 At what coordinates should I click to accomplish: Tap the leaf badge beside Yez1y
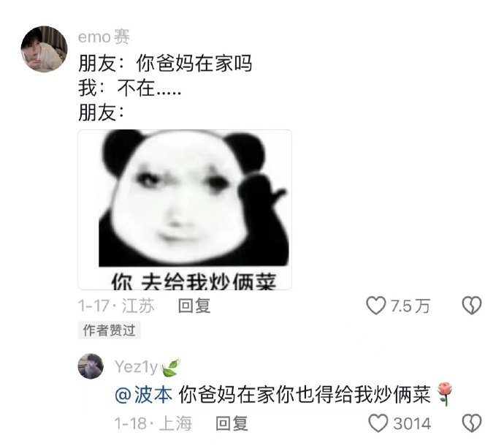(170, 368)
